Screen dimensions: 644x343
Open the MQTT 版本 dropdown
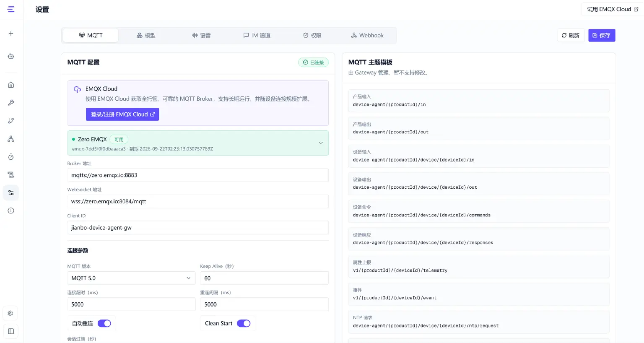(131, 278)
